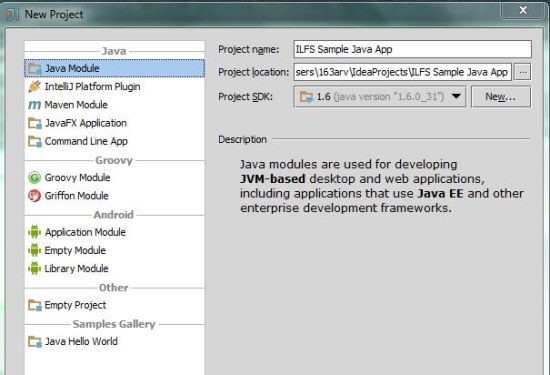This screenshot has height=375, width=550.
Task: Choose JavaFX Application entry
Action: (115, 123)
